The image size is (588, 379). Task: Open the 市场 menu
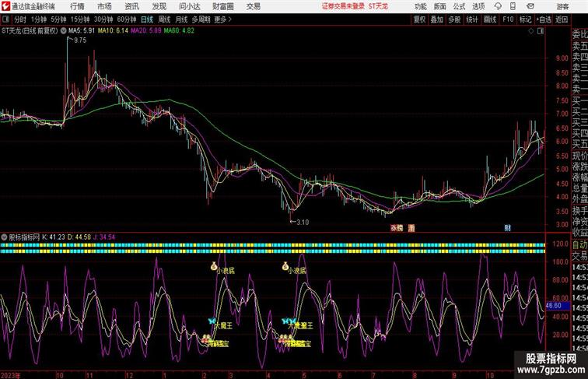coord(105,6)
